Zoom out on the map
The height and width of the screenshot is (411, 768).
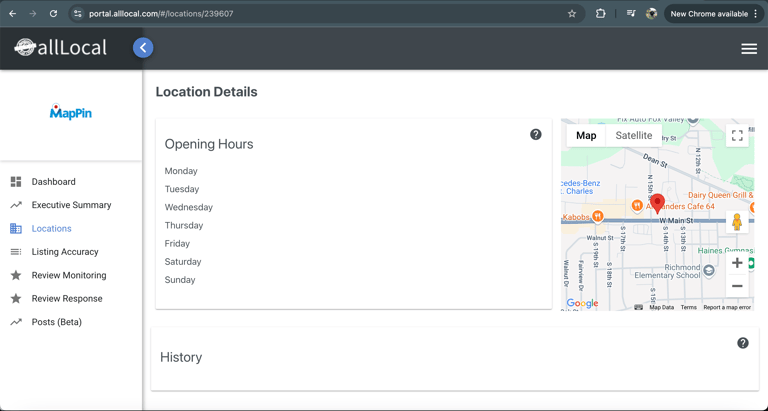click(x=737, y=286)
